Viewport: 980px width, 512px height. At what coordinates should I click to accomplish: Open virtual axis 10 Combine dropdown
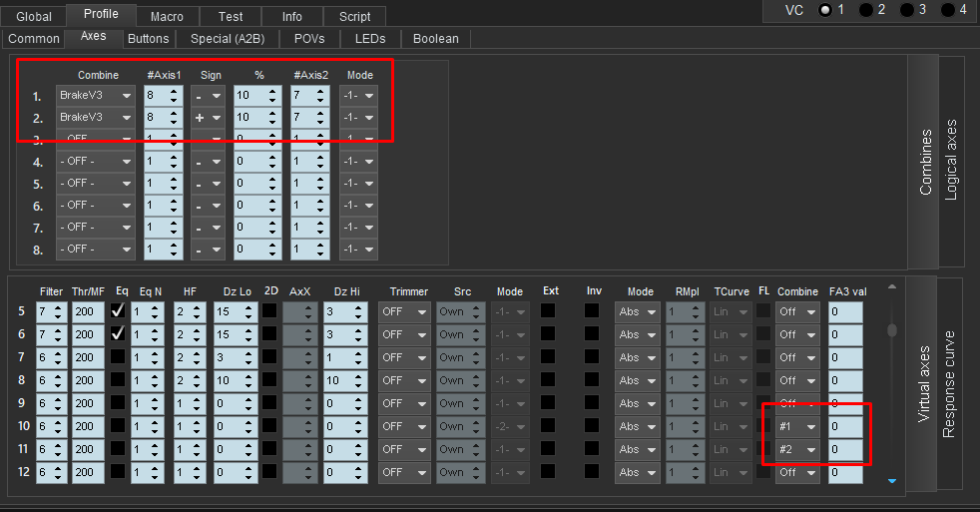tap(798, 427)
